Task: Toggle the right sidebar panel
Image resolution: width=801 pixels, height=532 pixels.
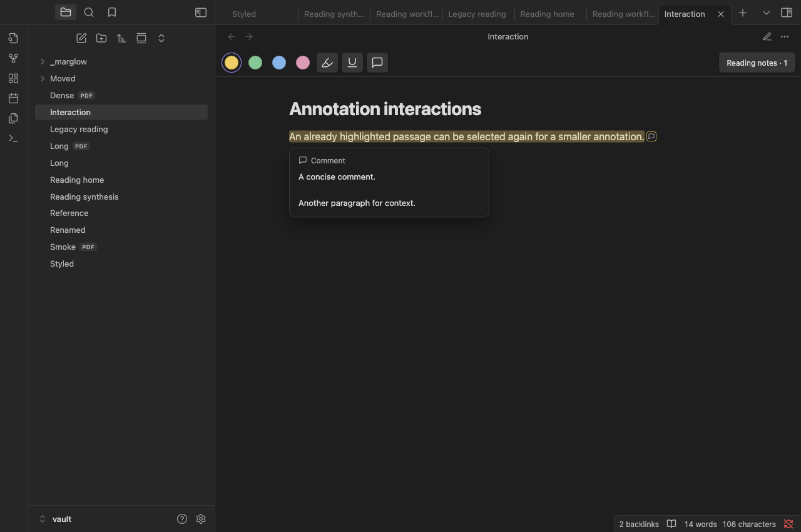Action: coord(787,13)
